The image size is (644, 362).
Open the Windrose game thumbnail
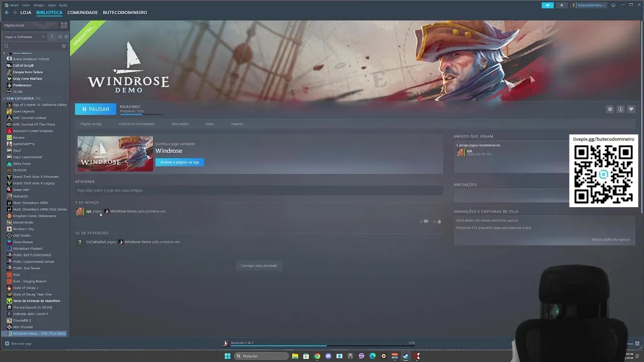tap(115, 153)
